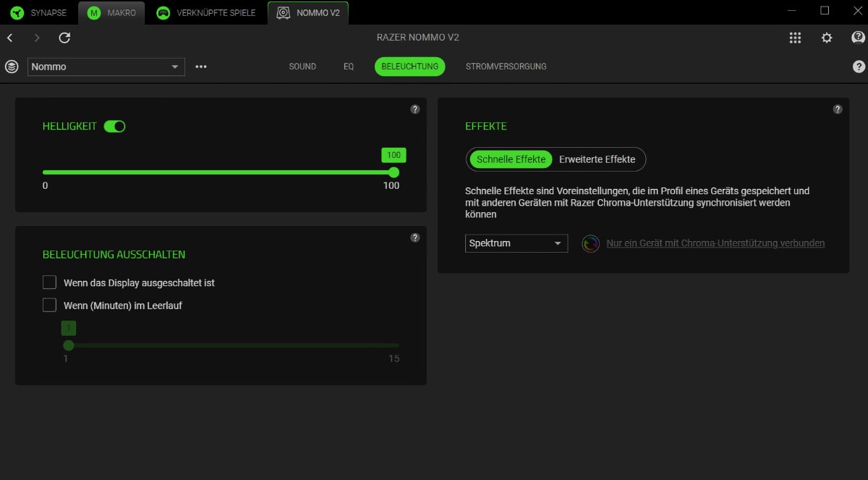
Task: Click the help icon in Effekte panel
Action: [838, 109]
